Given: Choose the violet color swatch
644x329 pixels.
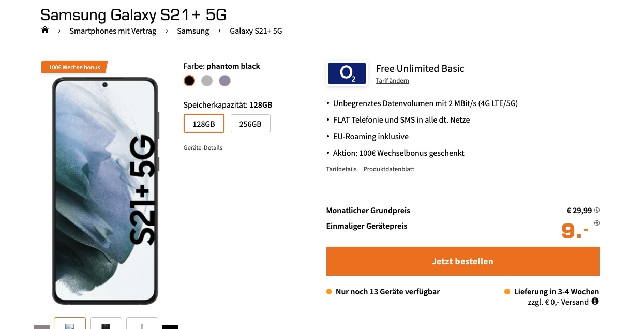Looking at the screenshot, I should click(224, 81).
